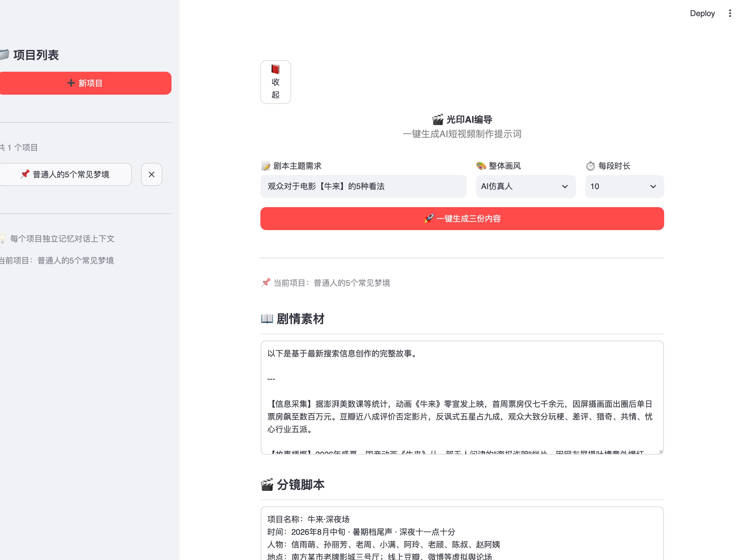
Task: Click the line 项目名称：牛来·深夜场
Action: pyautogui.click(x=308, y=519)
